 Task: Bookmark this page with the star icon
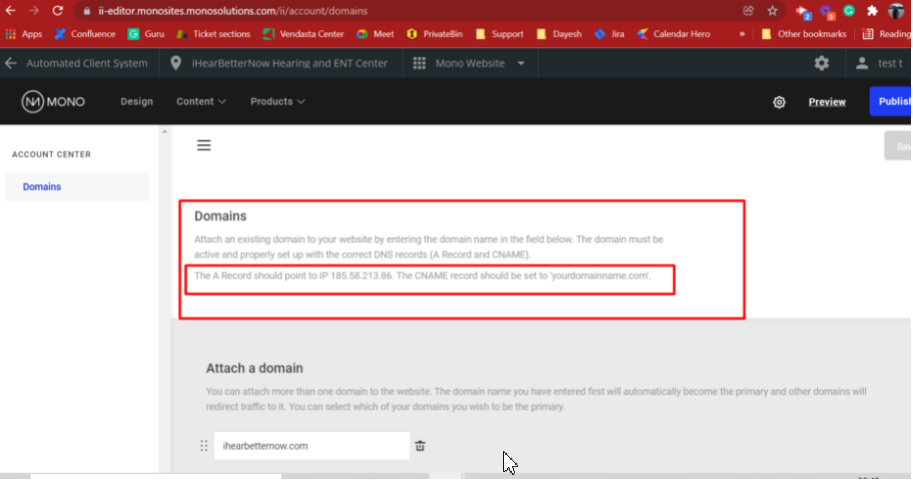(x=772, y=11)
